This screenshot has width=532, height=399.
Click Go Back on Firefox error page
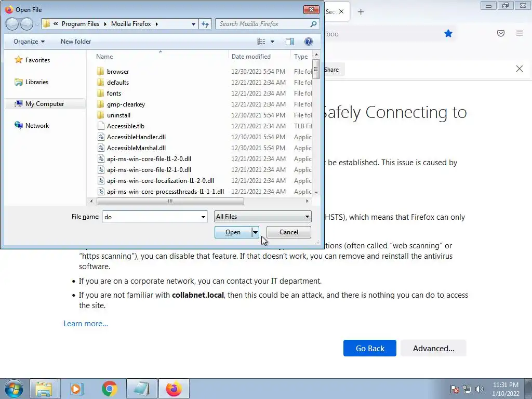point(370,348)
